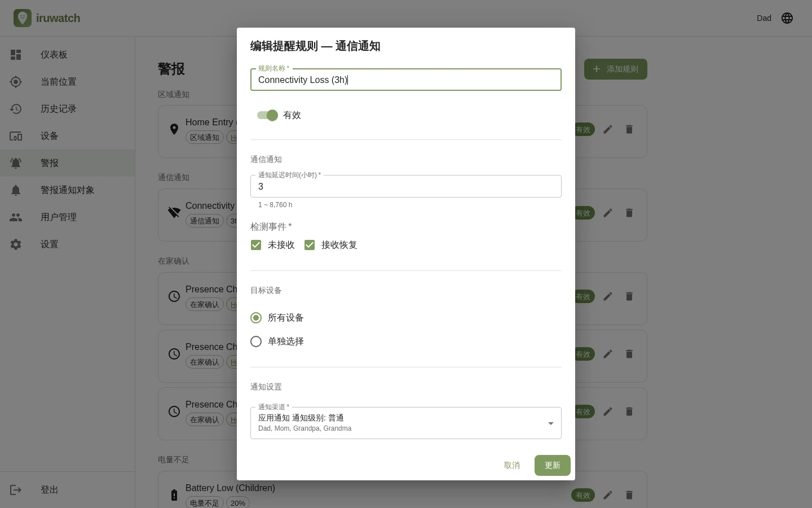The image size is (812, 508).
Task: Open 设置 in the sidebar
Action: click(68, 244)
